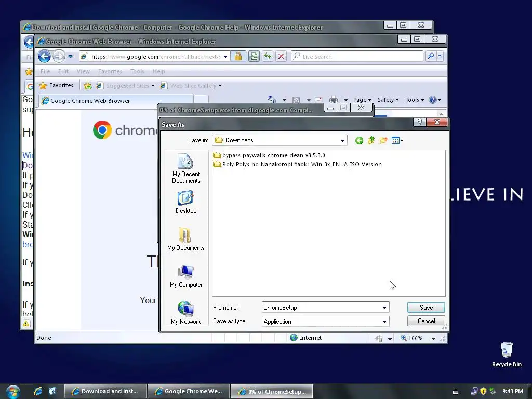
Task: Open the Safety dropdown menu
Action: [x=388, y=100]
